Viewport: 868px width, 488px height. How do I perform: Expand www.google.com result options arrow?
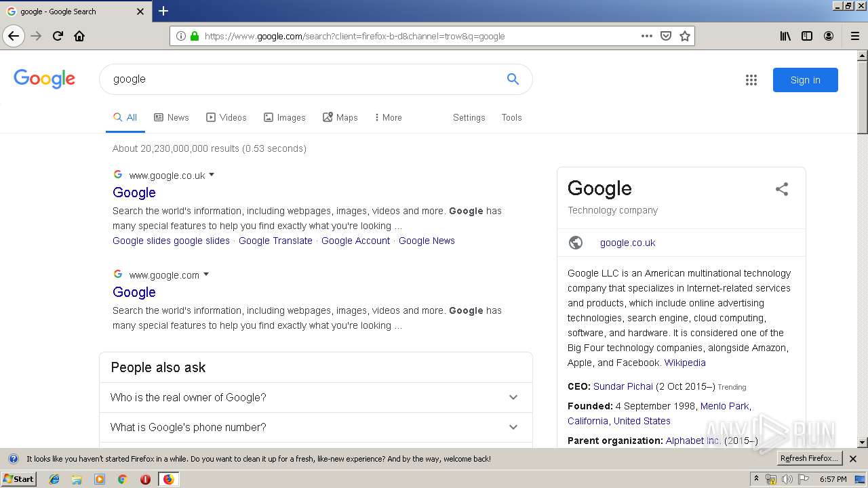206,274
